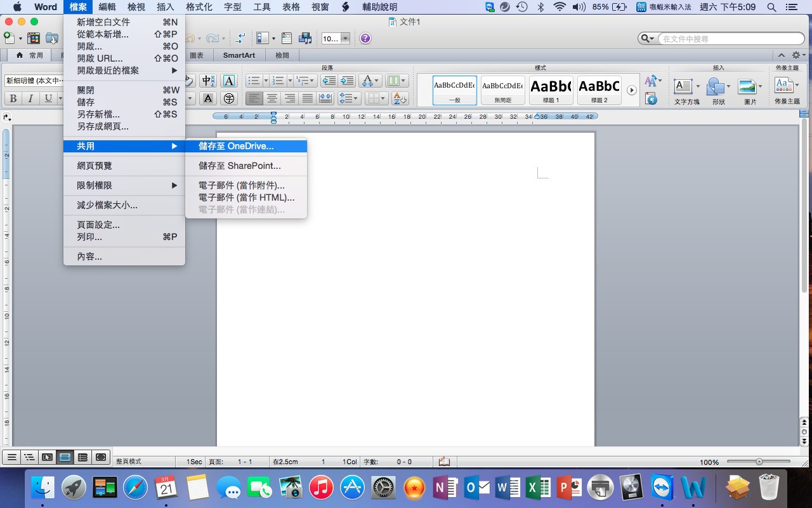The image size is (812, 508).
Task: Toggle align text right
Action: click(290, 98)
